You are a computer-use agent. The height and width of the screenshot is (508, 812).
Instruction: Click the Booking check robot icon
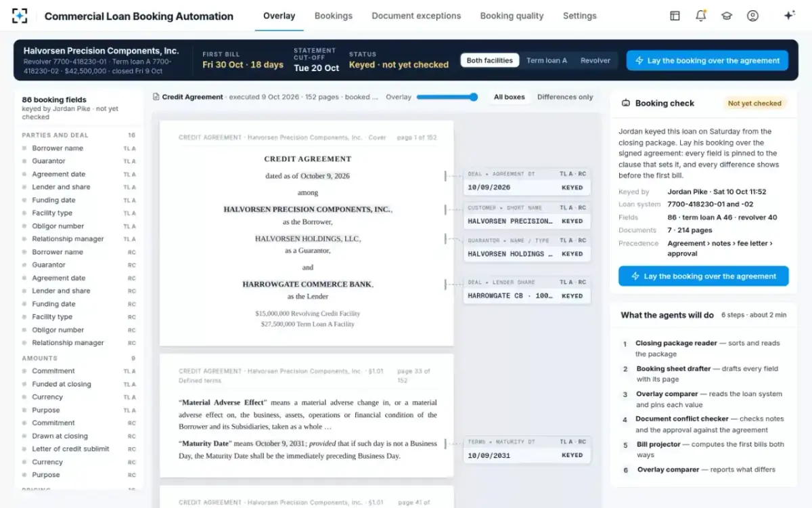coord(626,104)
